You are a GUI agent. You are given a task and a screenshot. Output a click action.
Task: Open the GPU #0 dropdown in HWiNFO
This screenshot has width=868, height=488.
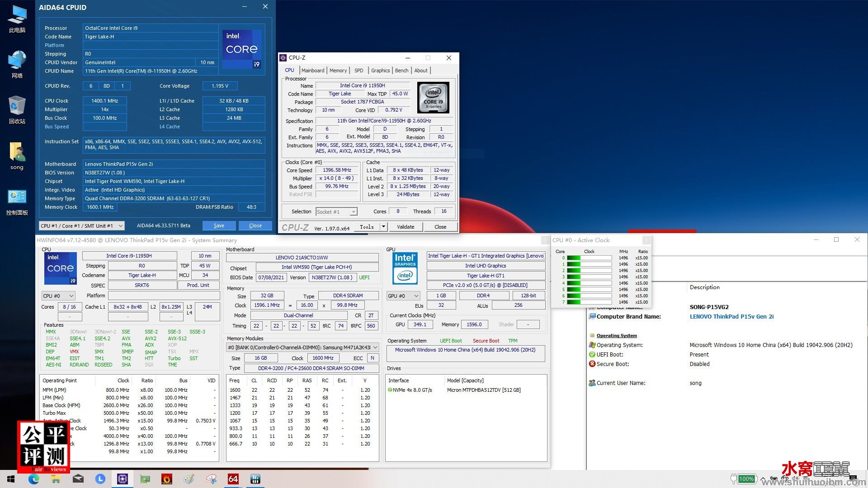(x=403, y=296)
